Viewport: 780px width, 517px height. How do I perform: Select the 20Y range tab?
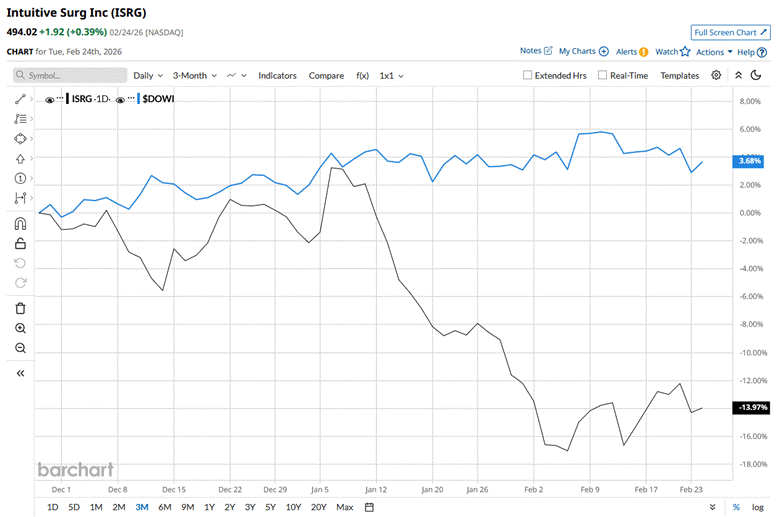318,507
